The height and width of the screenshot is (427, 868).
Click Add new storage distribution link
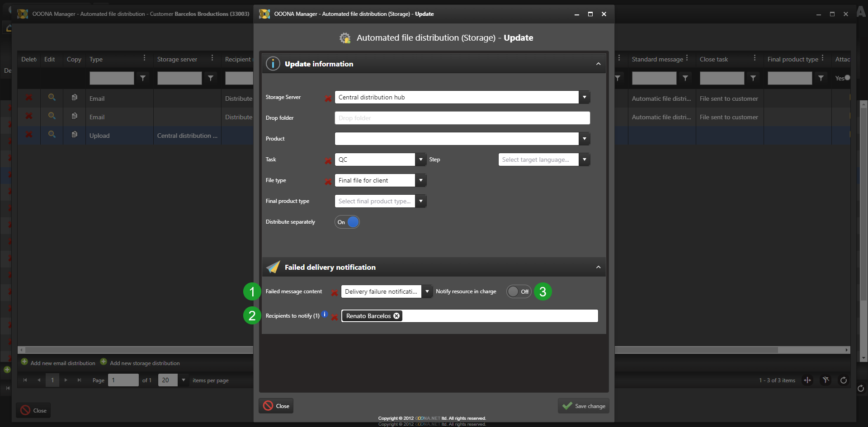coord(144,363)
